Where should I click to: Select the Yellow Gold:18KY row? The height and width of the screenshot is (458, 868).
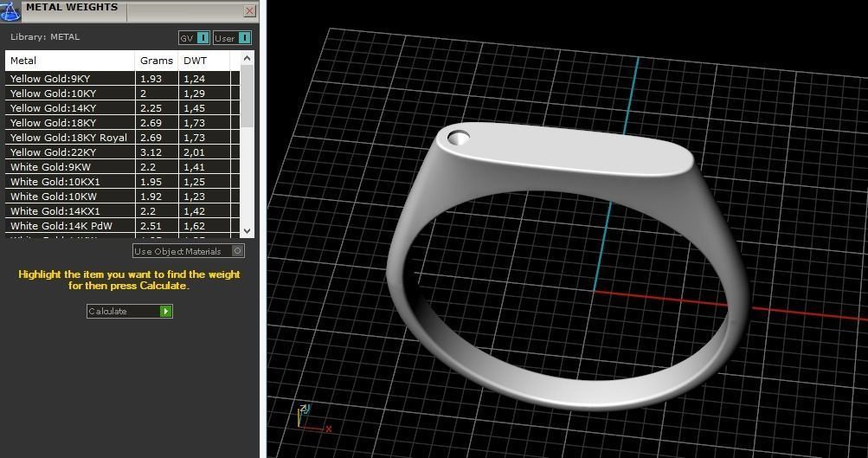[123, 122]
